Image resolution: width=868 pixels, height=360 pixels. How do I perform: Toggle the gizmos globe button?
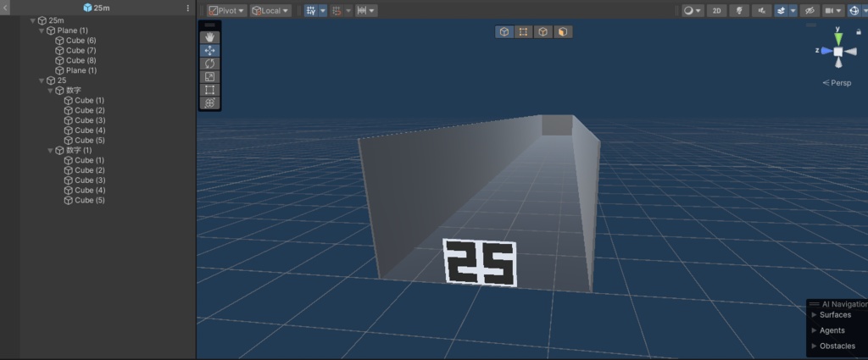coord(854,10)
